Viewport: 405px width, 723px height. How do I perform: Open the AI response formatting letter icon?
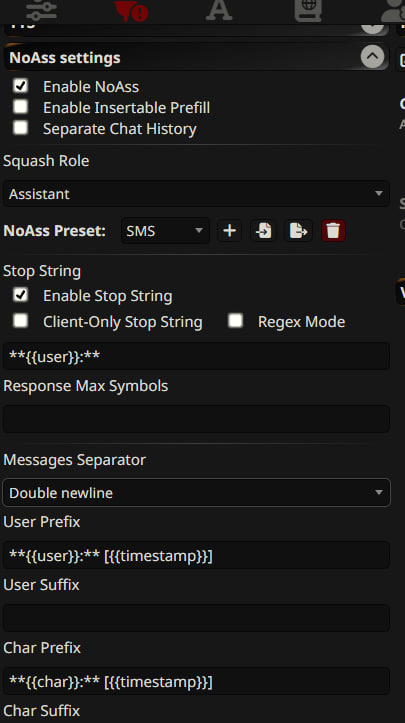click(x=219, y=10)
